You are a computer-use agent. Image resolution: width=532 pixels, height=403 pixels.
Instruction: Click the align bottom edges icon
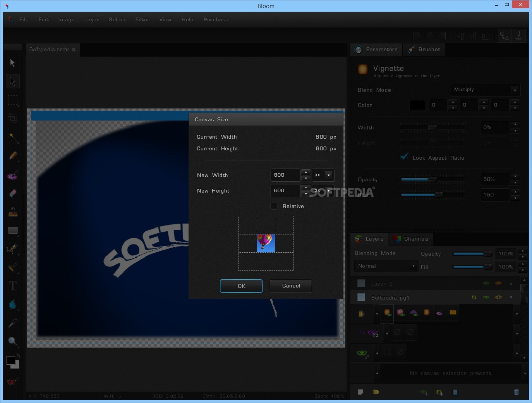coord(485,36)
